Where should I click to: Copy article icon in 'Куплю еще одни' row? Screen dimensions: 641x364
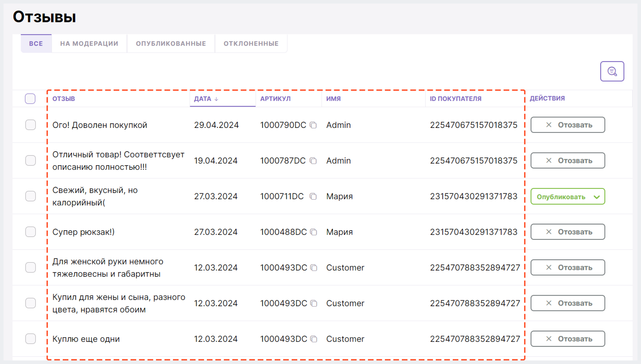pos(314,339)
